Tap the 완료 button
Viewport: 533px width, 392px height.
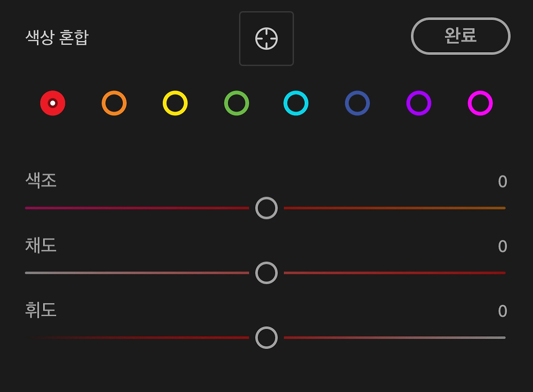pos(461,36)
